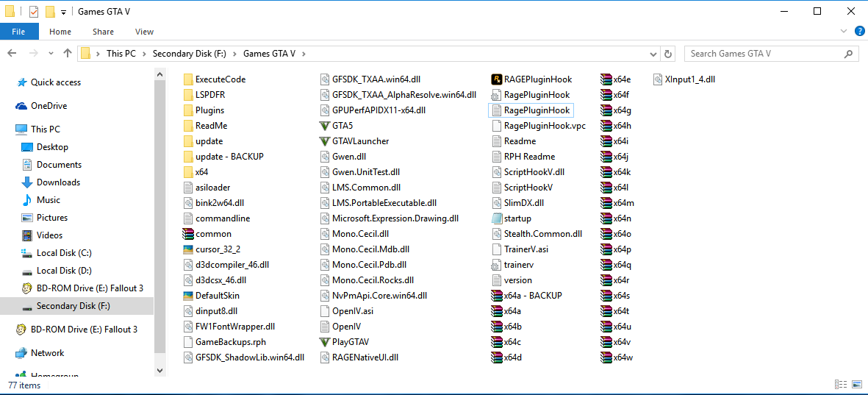Expand the This PC breadcrumb chevron

coord(145,54)
